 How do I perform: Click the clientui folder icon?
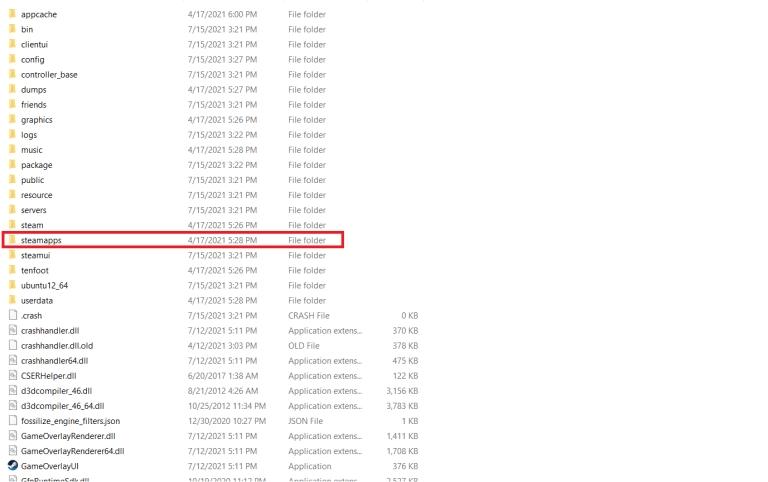(x=13, y=44)
